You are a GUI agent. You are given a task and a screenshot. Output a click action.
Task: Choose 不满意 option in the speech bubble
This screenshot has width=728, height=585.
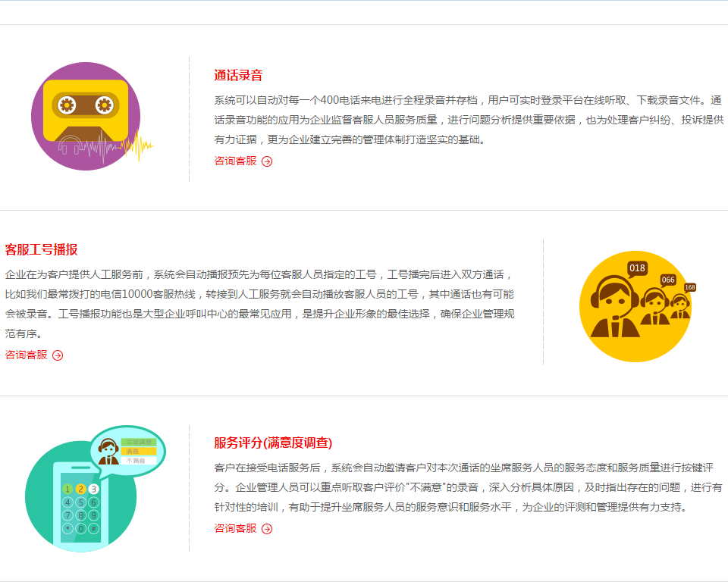point(138,460)
